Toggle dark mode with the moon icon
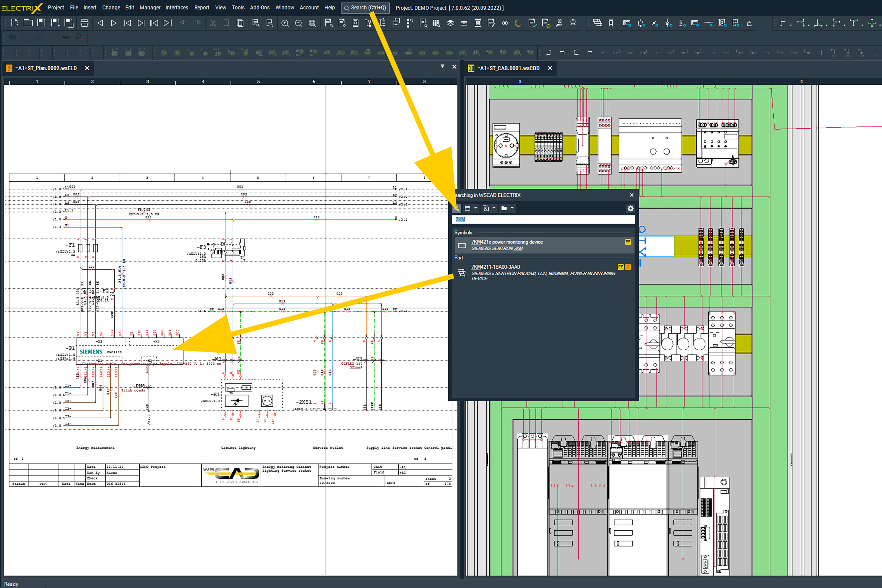 518,23
